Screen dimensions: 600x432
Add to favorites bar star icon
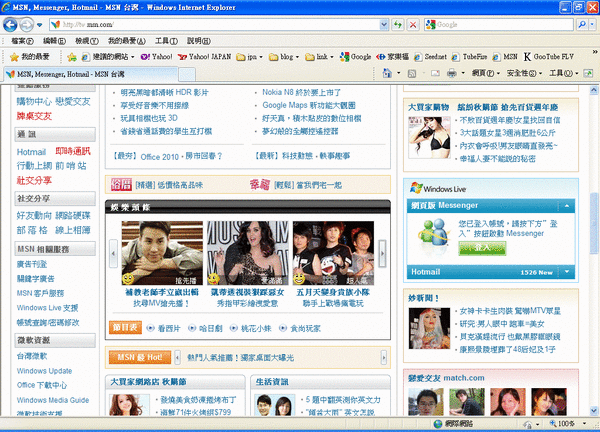coord(72,57)
